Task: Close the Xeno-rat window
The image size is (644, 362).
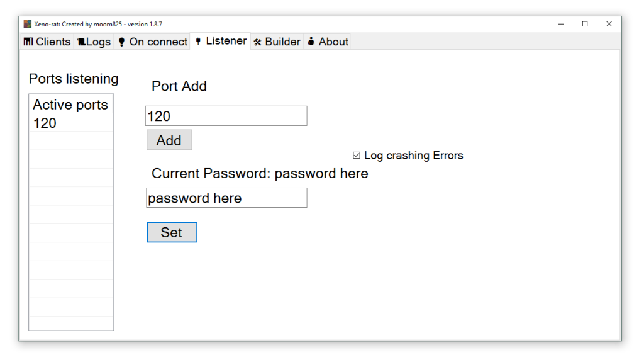Action: click(x=609, y=24)
